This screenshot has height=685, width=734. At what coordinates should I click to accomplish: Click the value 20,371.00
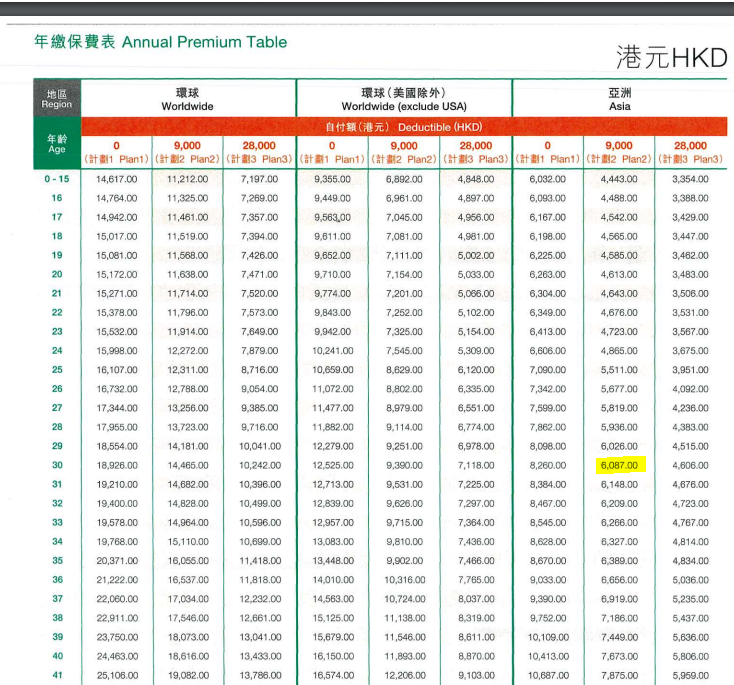coord(117,561)
